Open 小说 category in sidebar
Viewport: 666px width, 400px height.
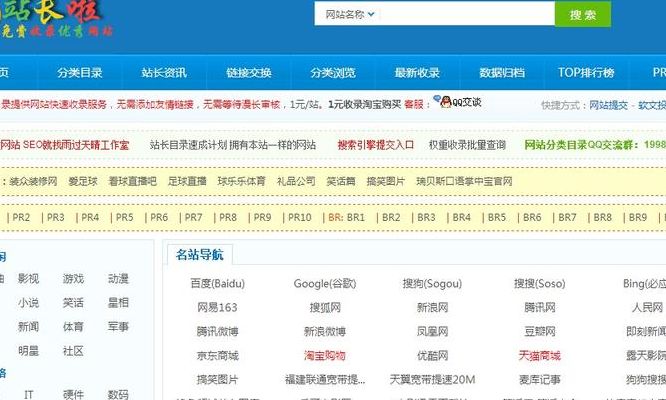28,303
